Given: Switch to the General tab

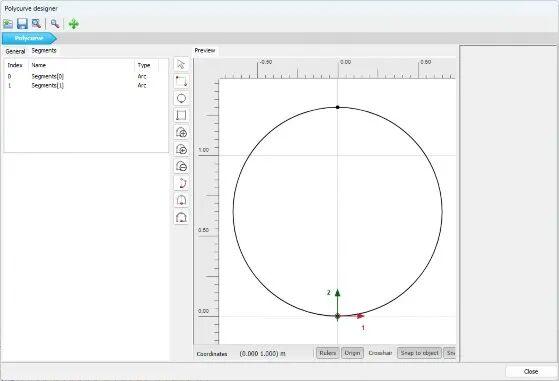Looking at the screenshot, I should tap(15, 51).
